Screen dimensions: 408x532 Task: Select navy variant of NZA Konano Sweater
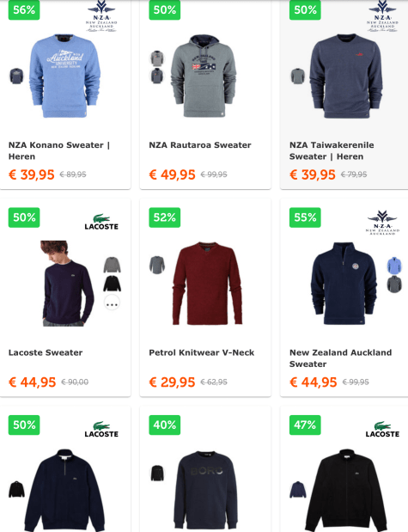tap(16, 76)
